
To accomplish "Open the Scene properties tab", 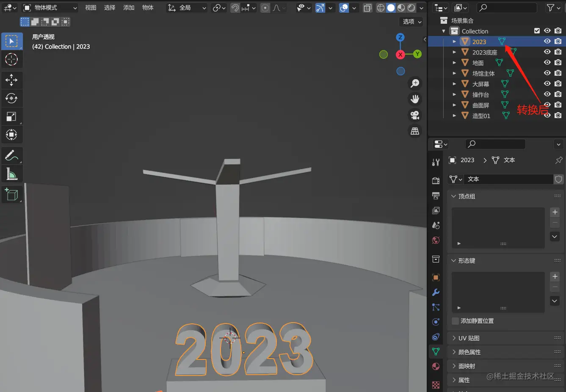I will point(436,225).
